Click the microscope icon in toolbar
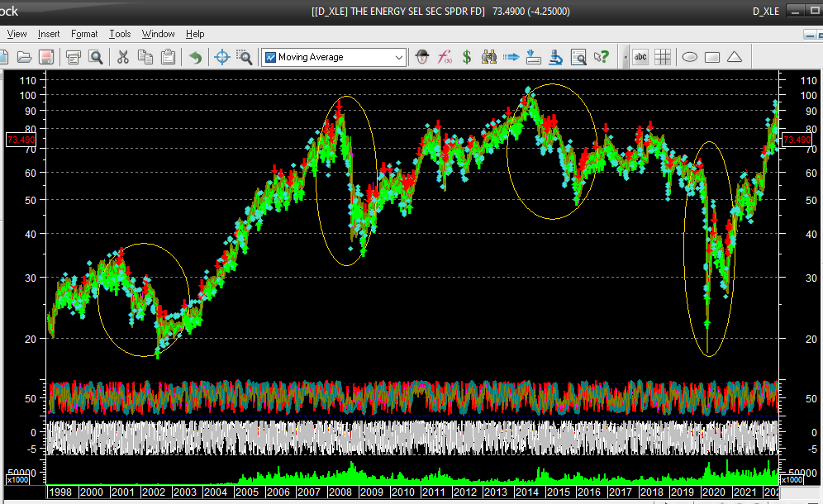This screenshot has width=823, height=504. pyautogui.click(x=556, y=57)
